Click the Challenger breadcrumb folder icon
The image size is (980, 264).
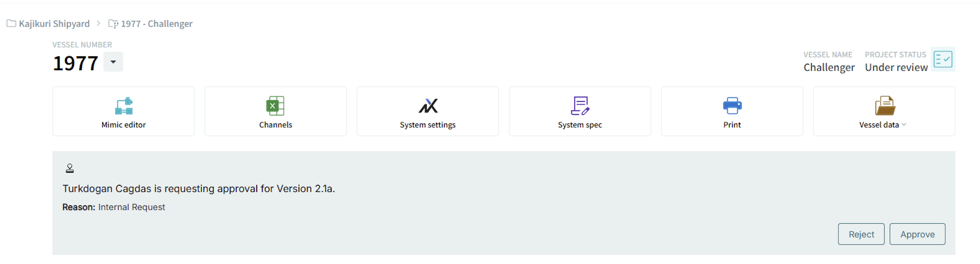113,23
